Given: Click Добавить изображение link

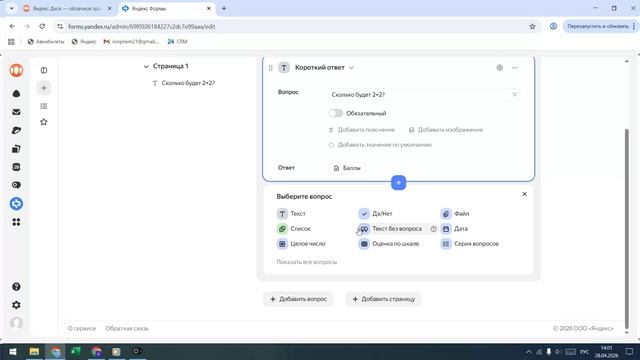Looking at the screenshot, I should pyautogui.click(x=446, y=130).
